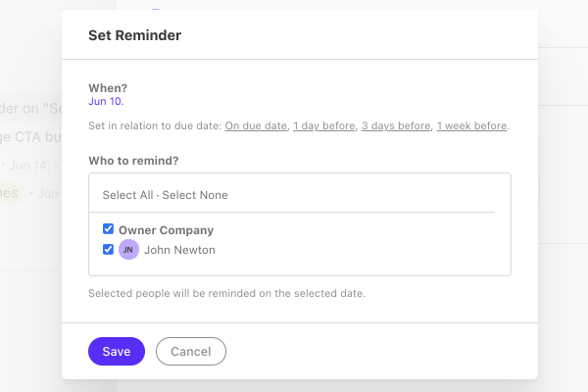Viewport: 588px width, 392px height.
Task: Choose the "On due date" option
Action: 256,125
